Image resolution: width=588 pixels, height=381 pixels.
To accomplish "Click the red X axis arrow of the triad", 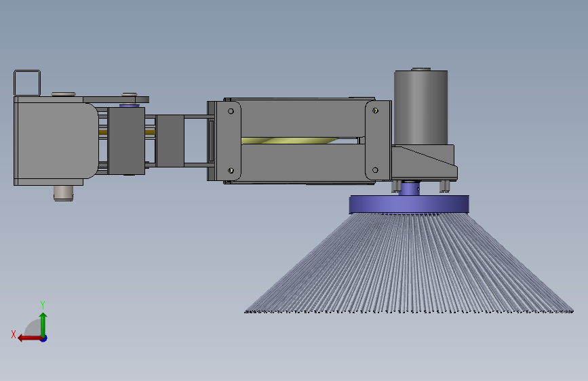I will coord(29,338).
